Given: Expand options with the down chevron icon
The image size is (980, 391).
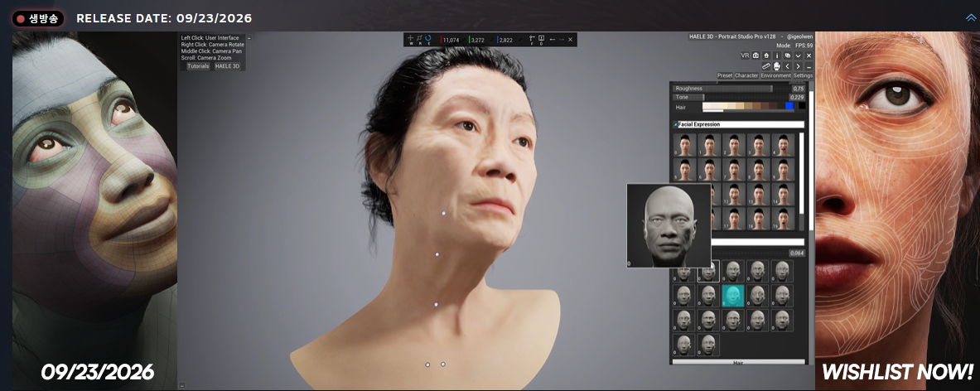Looking at the screenshot, I should [x=798, y=56].
